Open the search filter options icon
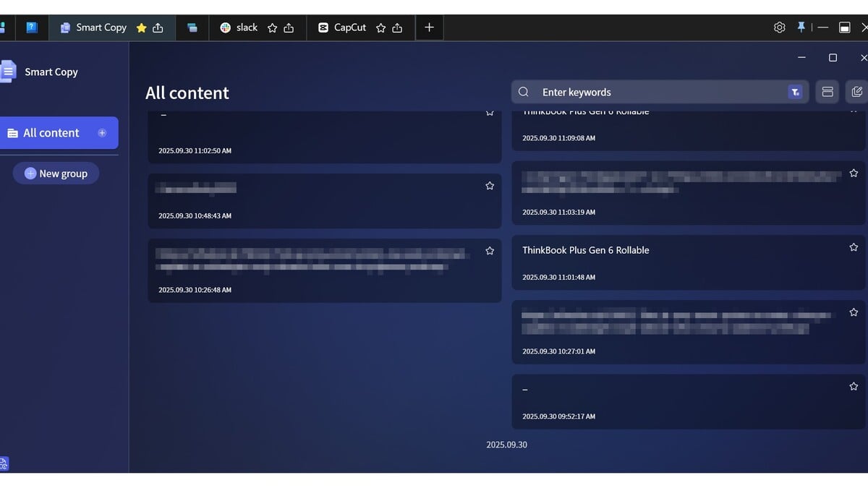 (795, 92)
